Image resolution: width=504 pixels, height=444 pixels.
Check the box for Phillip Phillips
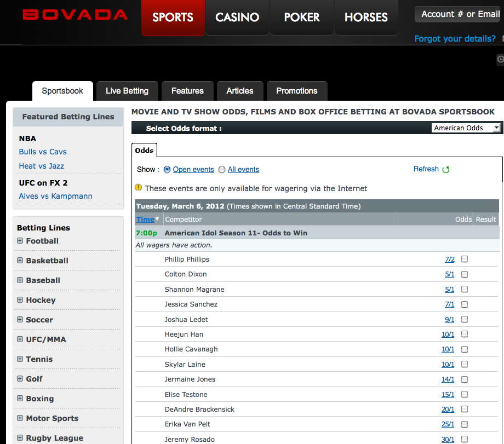465,259
